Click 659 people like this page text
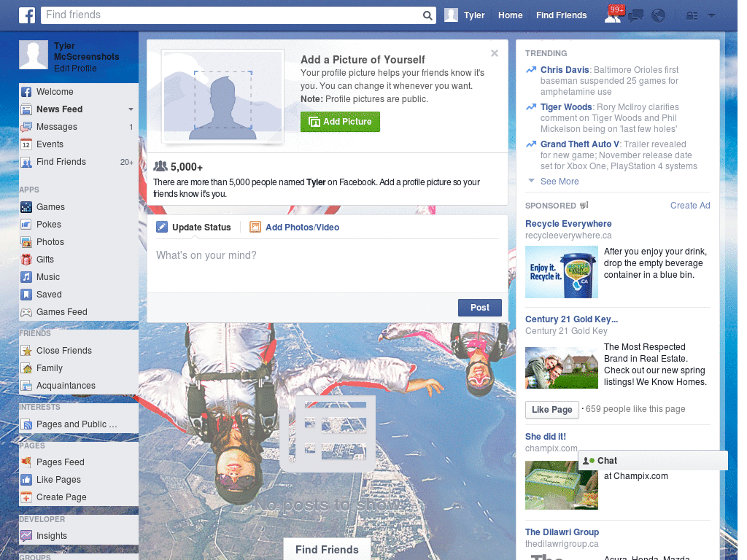The height and width of the screenshot is (560, 747). coord(635,409)
